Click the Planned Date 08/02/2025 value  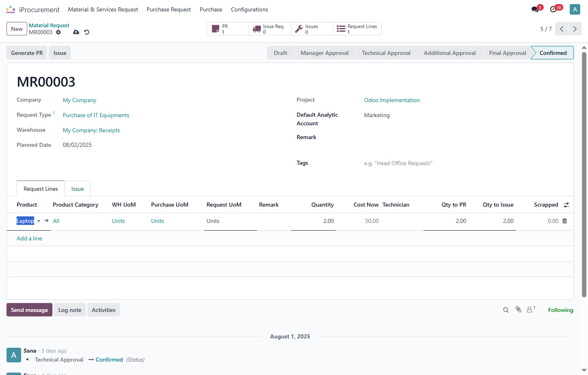pyautogui.click(x=77, y=145)
